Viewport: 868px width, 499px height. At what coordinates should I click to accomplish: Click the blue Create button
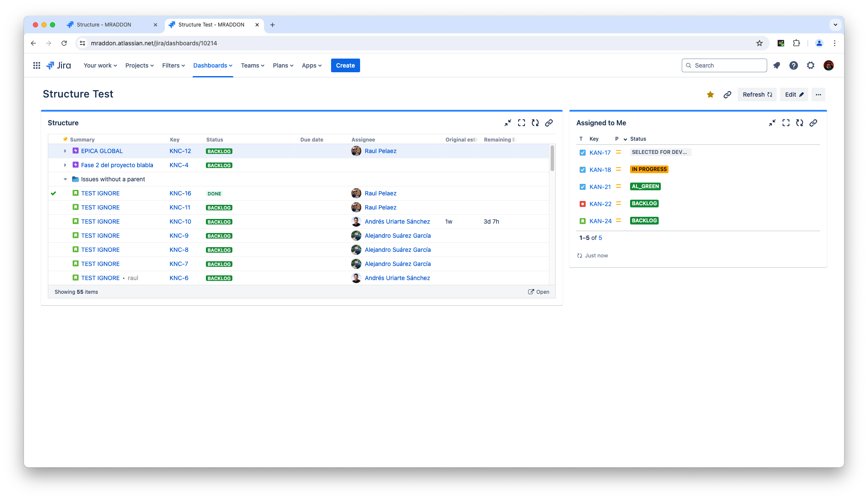(x=345, y=65)
